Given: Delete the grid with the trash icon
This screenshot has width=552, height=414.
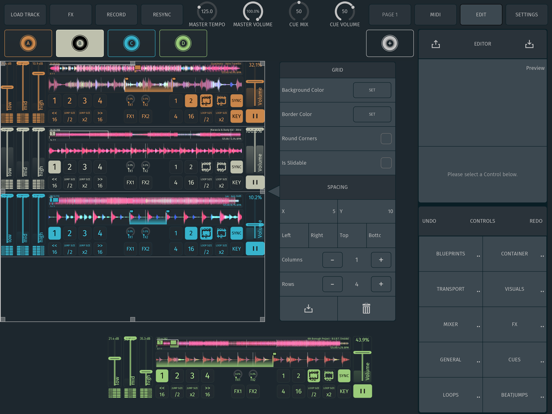Looking at the screenshot, I should point(366,308).
